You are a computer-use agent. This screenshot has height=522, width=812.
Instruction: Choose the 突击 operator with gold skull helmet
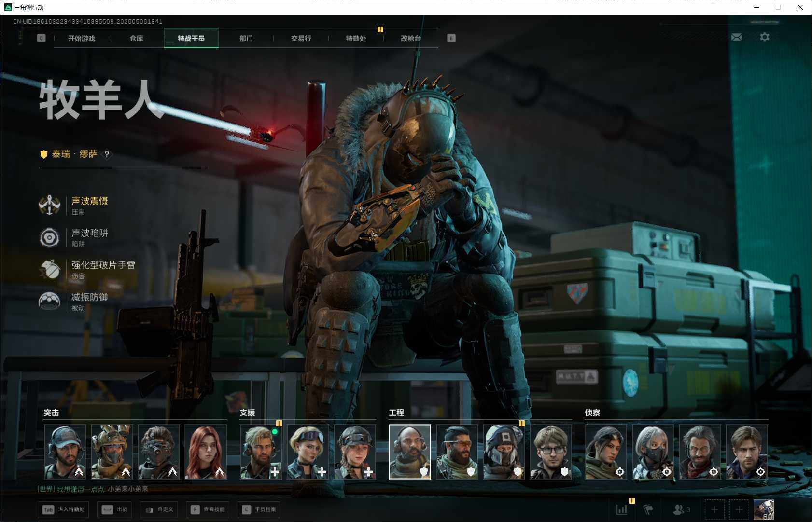[x=112, y=452]
